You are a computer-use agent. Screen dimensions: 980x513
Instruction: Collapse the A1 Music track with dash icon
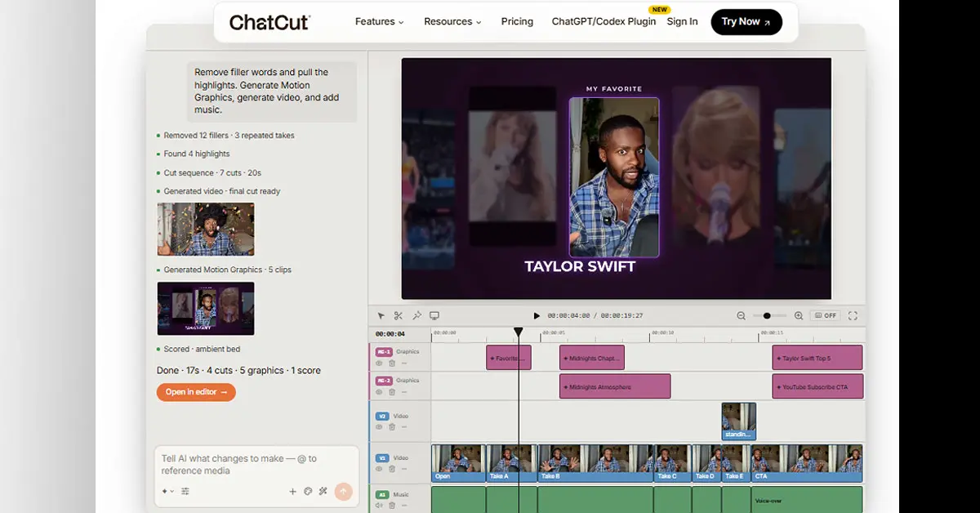coord(404,506)
